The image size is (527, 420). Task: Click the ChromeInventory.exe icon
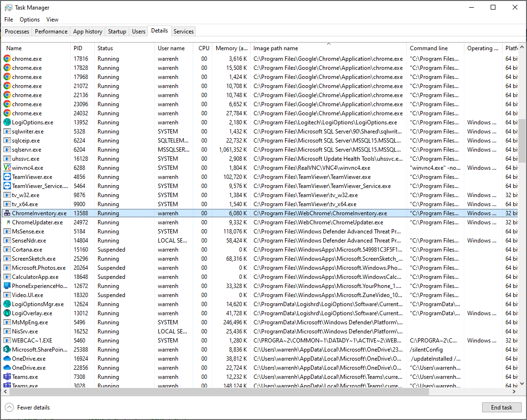[7, 213]
